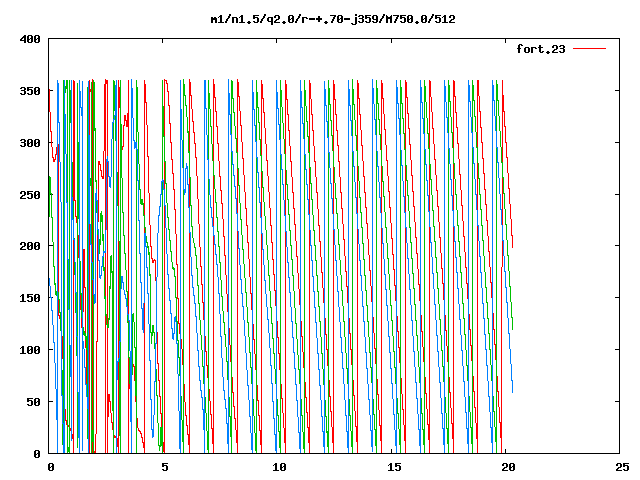Click y-axis label 400

coord(30,40)
